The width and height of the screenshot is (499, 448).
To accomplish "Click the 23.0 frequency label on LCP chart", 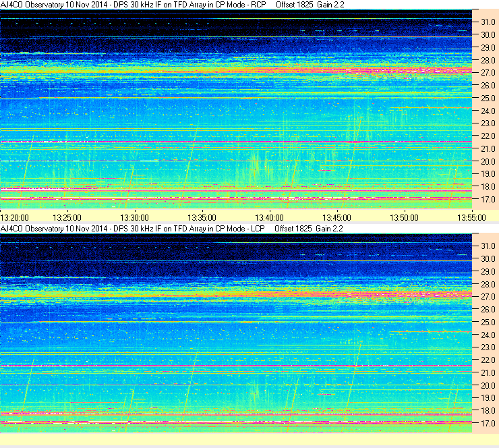I will point(488,347).
